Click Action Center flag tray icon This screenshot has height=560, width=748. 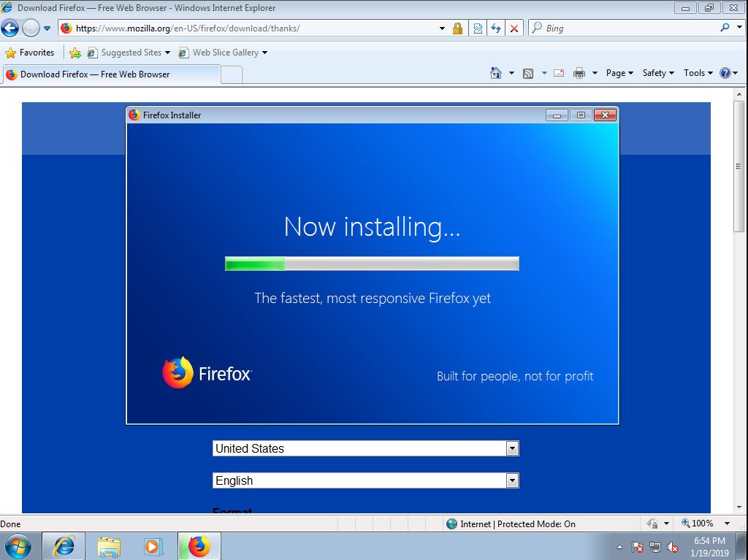point(637,547)
